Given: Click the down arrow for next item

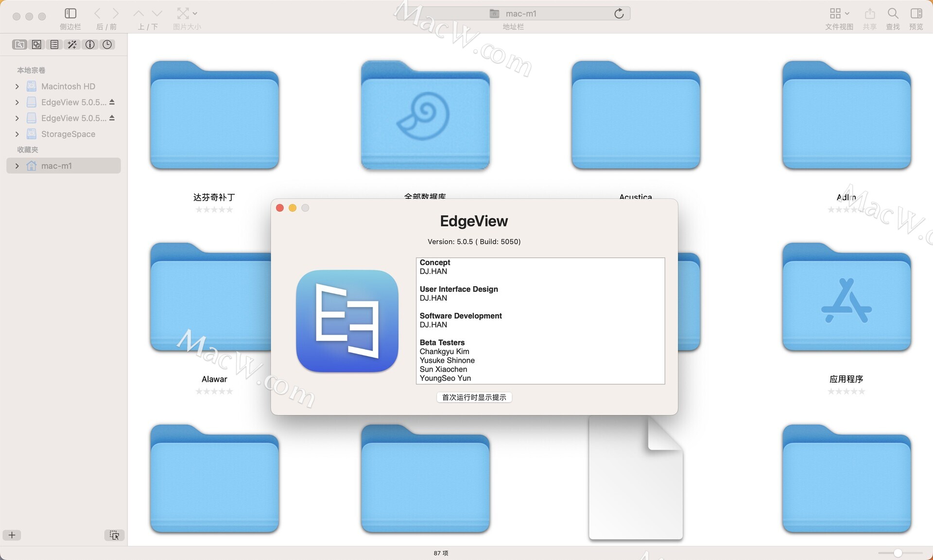Looking at the screenshot, I should coord(157,14).
